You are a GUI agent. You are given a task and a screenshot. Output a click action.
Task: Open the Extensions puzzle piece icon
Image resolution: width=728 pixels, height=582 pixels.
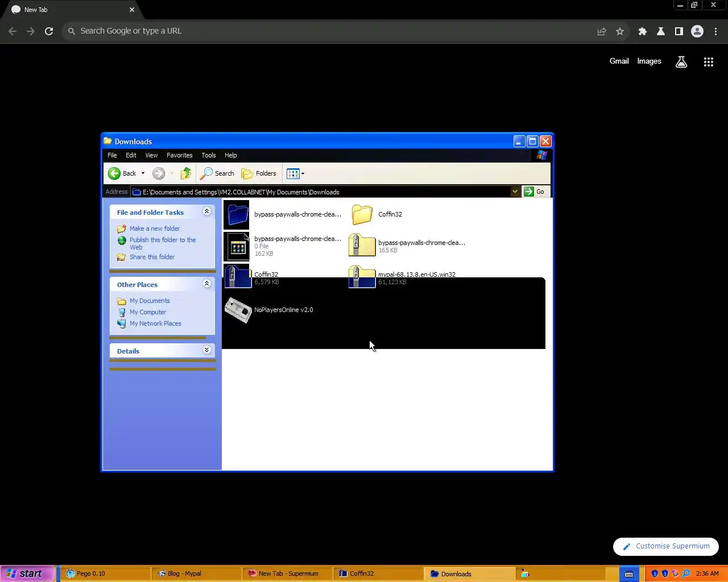click(643, 31)
